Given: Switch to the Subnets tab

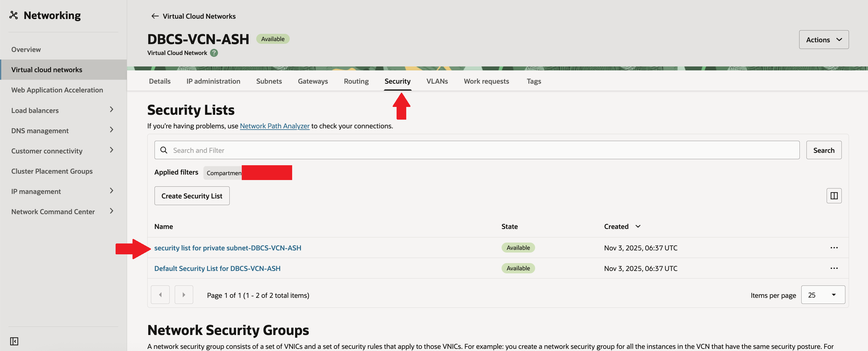Looking at the screenshot, I should tap(269, 81).
